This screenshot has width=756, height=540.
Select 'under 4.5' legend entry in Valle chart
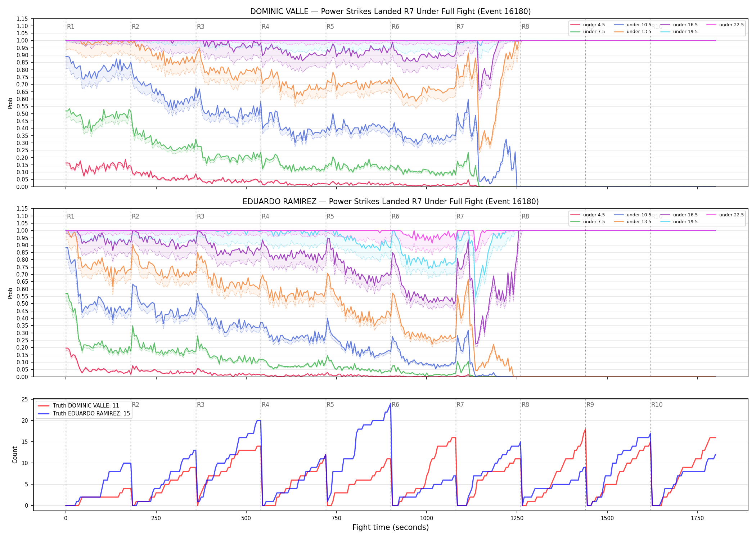pyautogui.click(x=588, y=25)
